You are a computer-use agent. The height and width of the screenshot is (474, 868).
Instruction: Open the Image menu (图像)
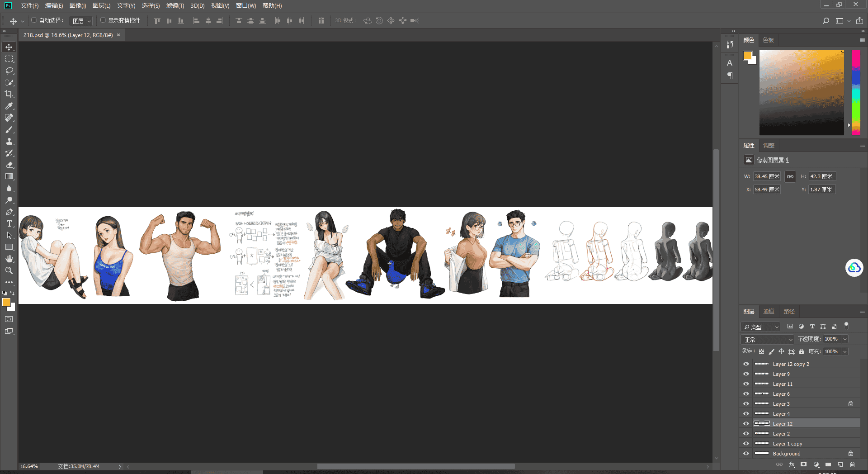coord(78,5)
